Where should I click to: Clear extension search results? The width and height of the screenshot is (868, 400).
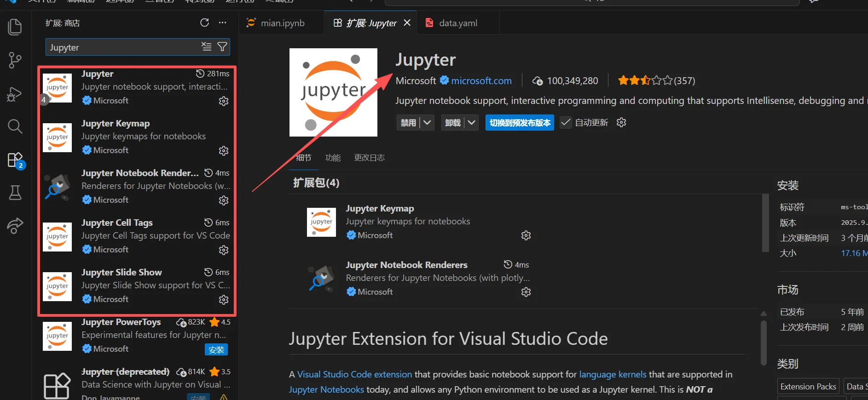(x=206, y=47)
